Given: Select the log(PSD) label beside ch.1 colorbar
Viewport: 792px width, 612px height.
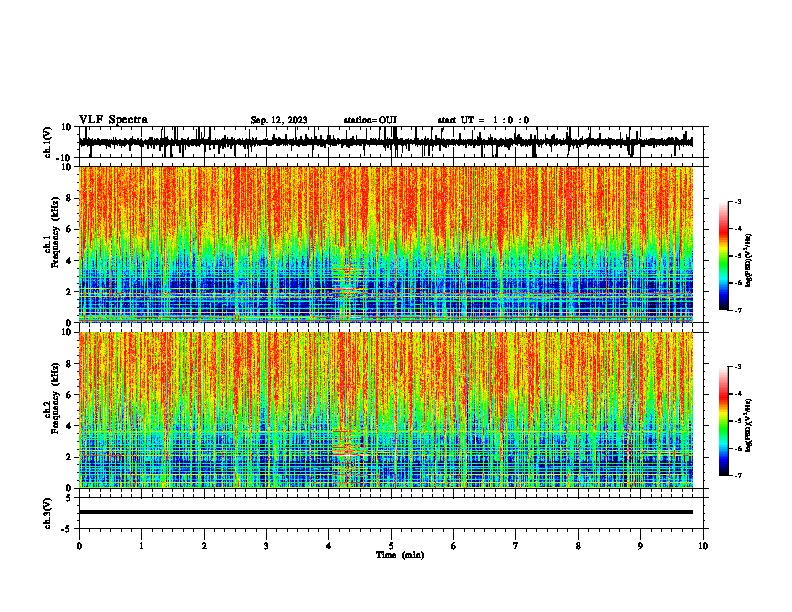Looking at the screenshot, I should 748,260.
